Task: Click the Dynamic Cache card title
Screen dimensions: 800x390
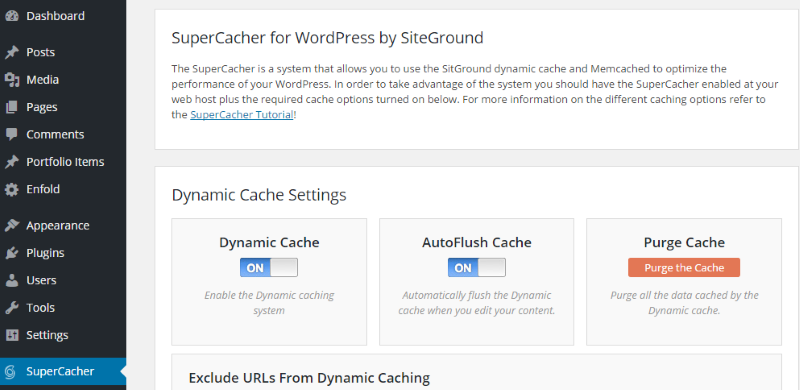Action: (269, 242)
